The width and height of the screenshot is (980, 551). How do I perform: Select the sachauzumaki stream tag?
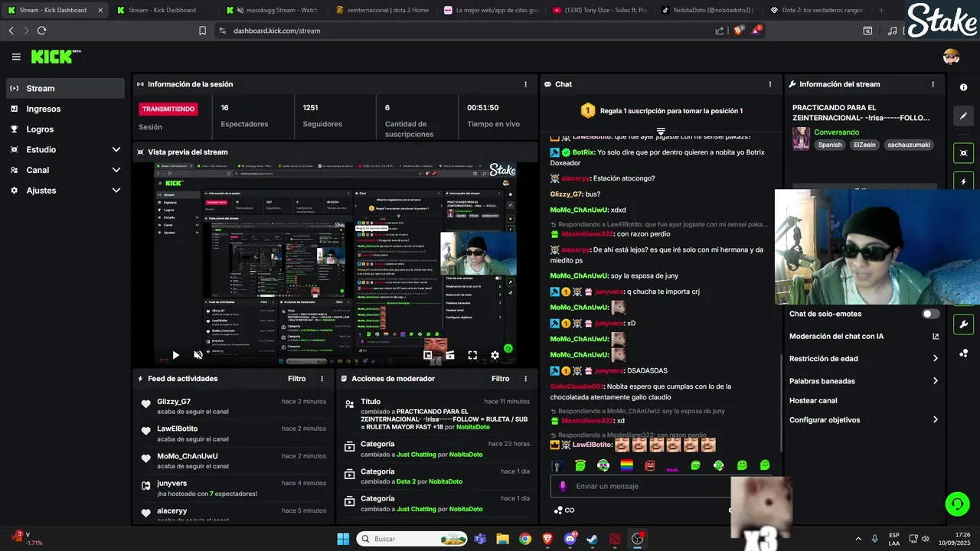click(x=909, y=145)
